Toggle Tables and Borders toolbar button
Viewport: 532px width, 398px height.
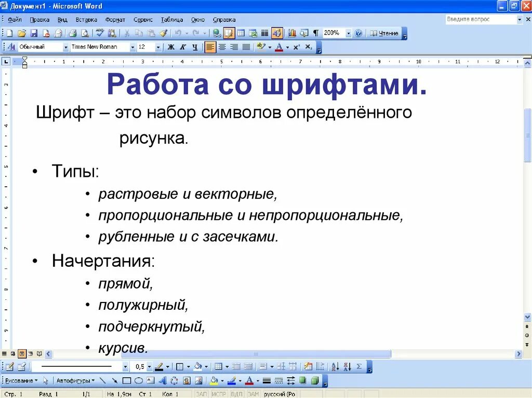coord(229,33)
